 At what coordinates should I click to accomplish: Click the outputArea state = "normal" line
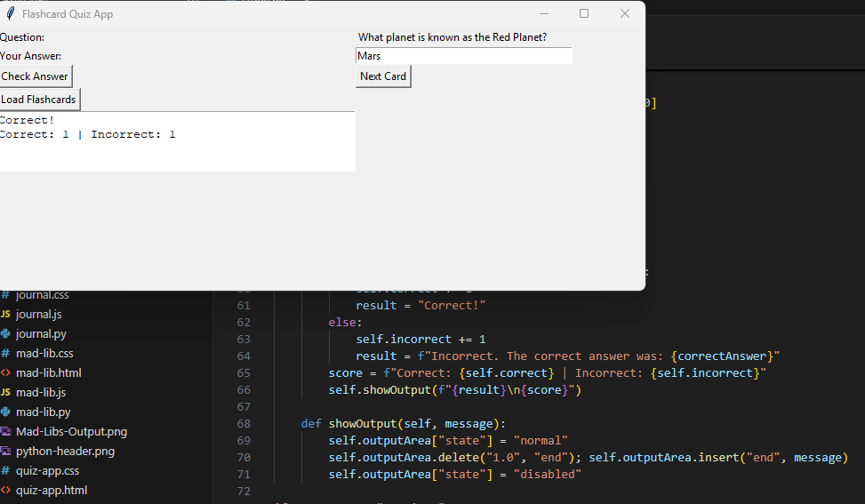click(x=448, y=441)
